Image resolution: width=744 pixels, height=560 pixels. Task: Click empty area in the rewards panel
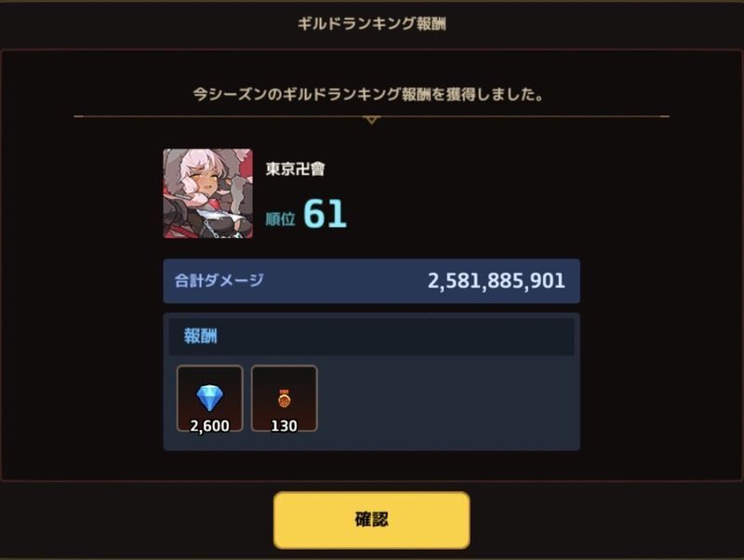pos(446,401)
